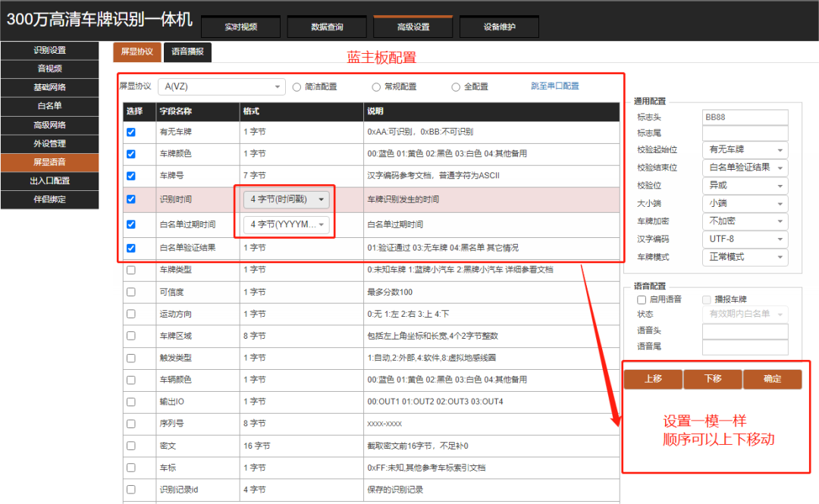Check the 序列号 field checkbox
819x504 pixels.
point(131,424)
